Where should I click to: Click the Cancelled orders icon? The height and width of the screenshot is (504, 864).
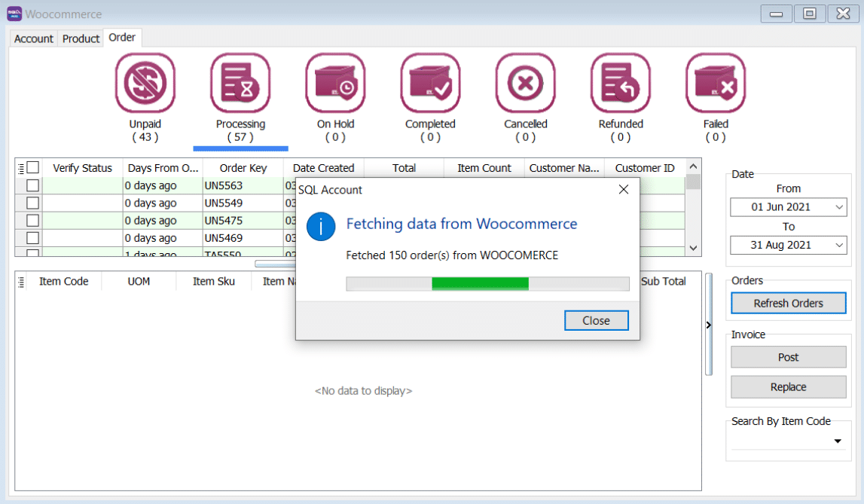pyautogui.click(x=525, y=84)
